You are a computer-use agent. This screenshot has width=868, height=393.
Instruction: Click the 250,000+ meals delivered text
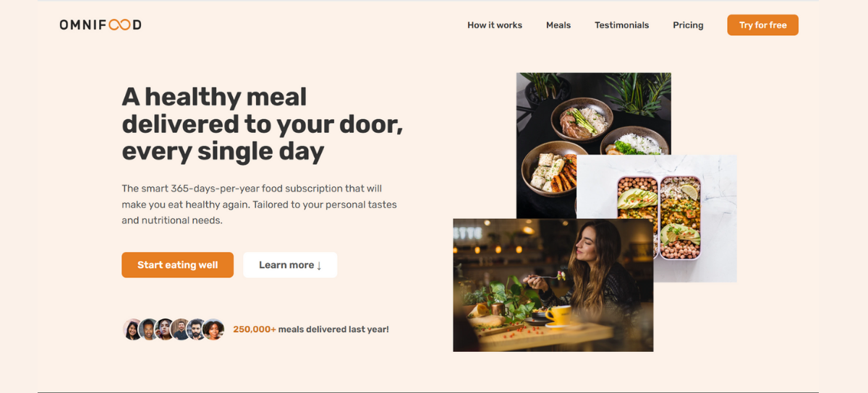tap(311, 329)
